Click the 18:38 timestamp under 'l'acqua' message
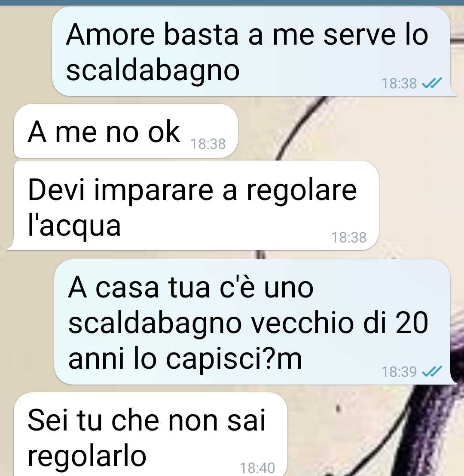Screen dimensions: 464x476 (x=349, y=237)
